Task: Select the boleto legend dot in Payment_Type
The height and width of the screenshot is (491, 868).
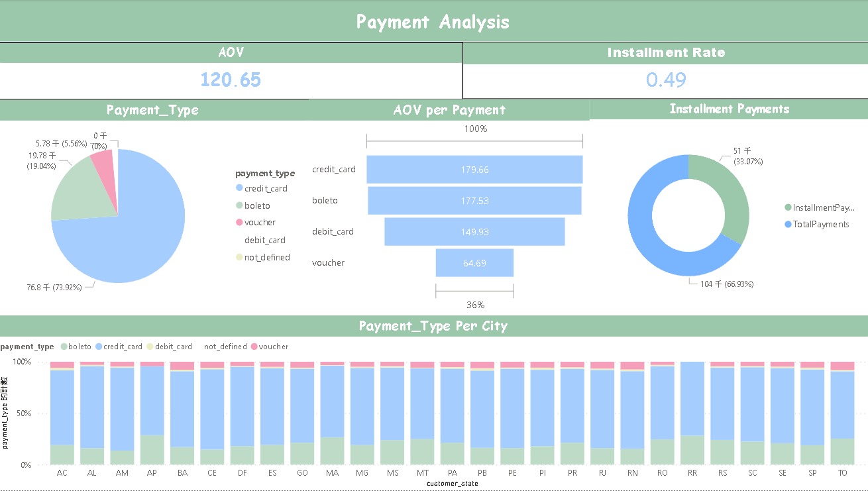Action: coord(239,205)
